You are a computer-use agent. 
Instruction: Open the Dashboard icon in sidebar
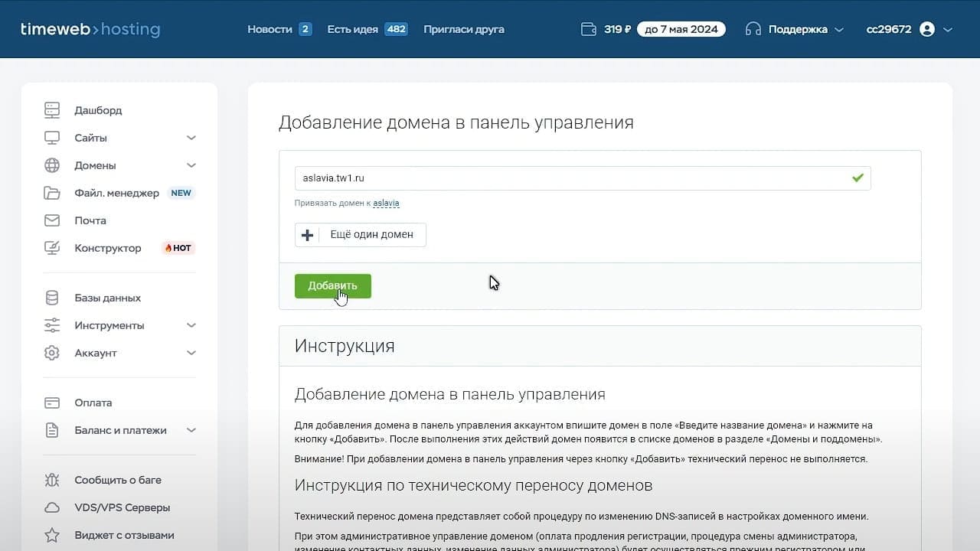[x=52, y=110]
